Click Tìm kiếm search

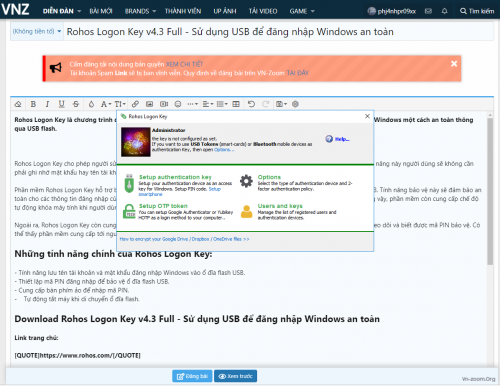point(477,11)
